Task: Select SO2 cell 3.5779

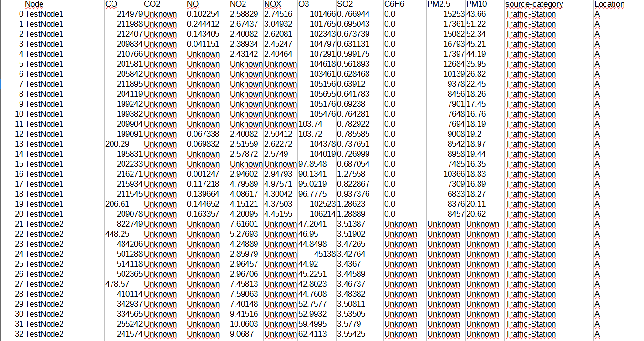Action: click(x=359, y=324)
